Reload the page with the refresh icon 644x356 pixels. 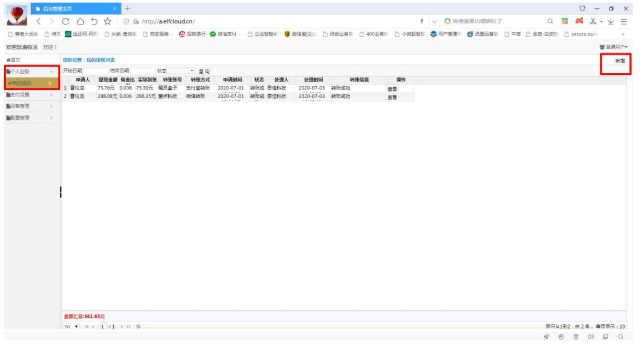(66, 21)
